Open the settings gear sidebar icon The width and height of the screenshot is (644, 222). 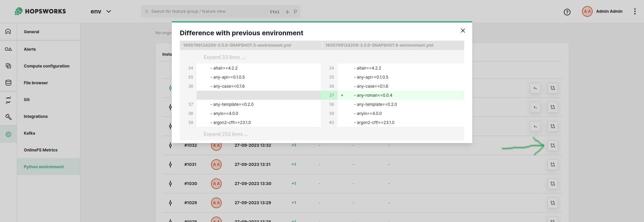coord(8,134)
